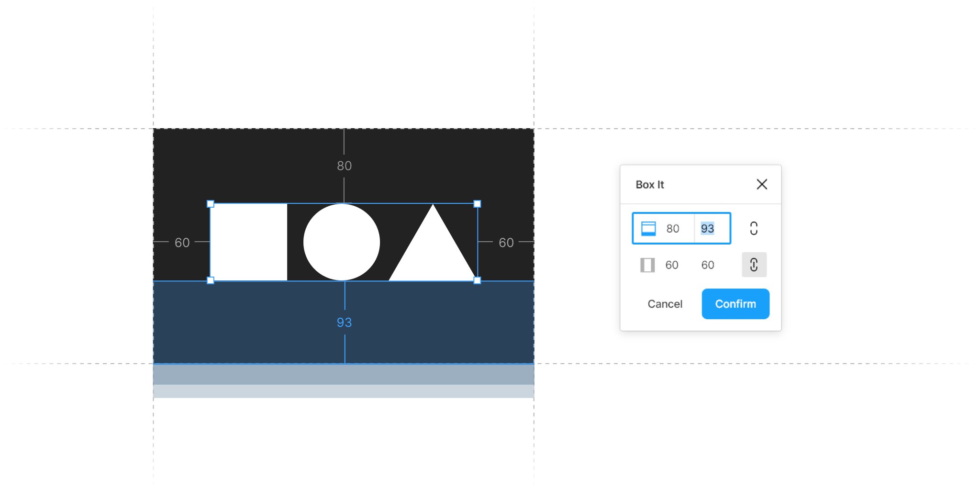Click the blue 93 measurement on canvas
This screenshot has width=980, height=490.
tap(344, 323)
